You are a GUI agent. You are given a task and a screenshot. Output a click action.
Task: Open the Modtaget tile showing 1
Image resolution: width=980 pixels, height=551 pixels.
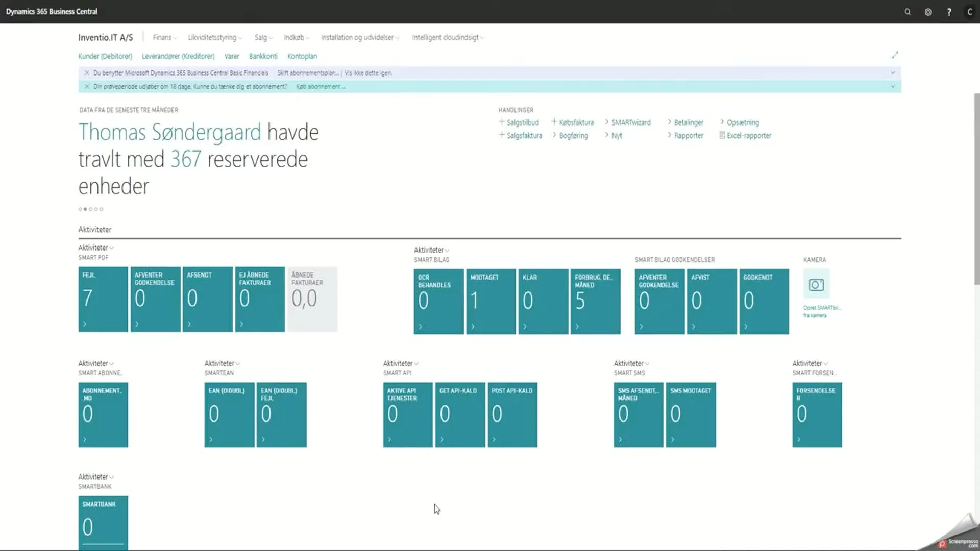tap(491, 302)
